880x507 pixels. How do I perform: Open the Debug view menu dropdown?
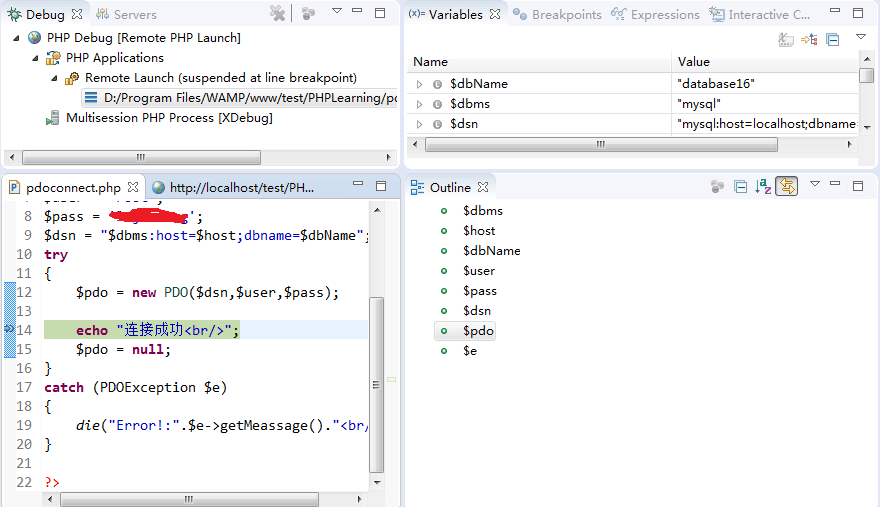pyautogui.click(x=337, y=12)
